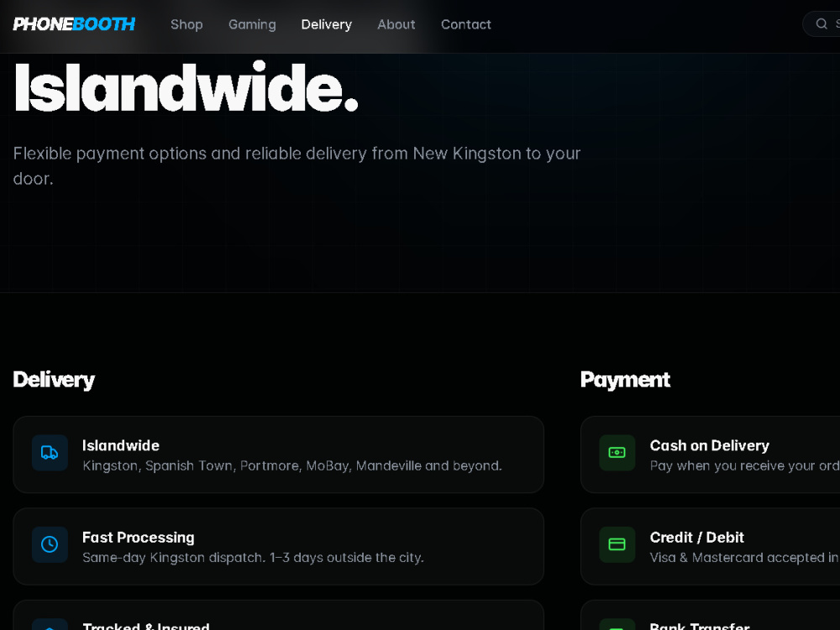Screen dimensions: 840x630
Task: Go to the Gaming page
Action: [252, 24]
